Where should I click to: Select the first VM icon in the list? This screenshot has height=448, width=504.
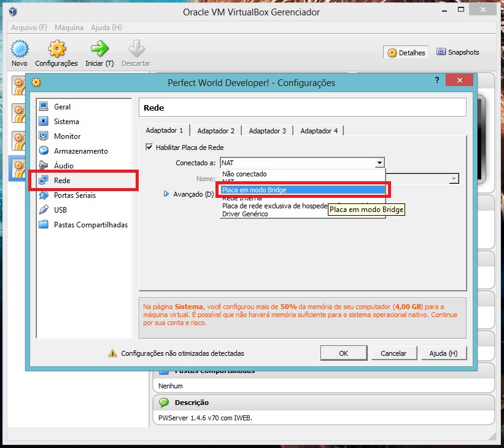[18, 85]
